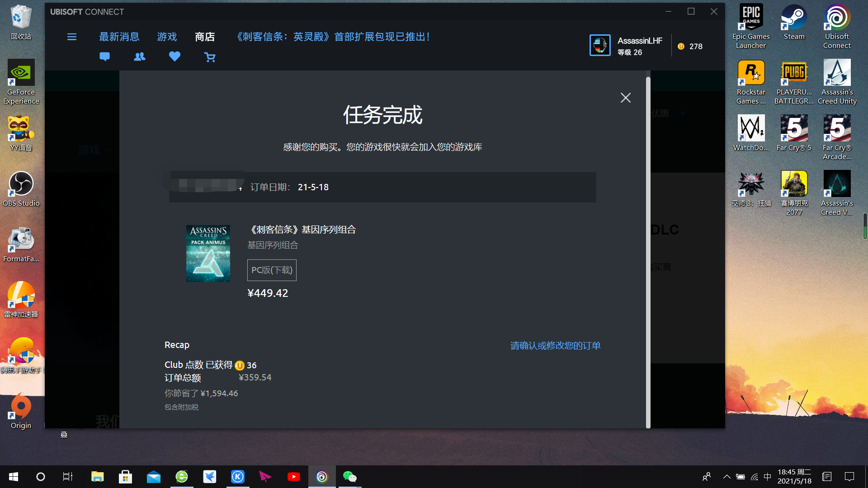Open the Watch Dogs 2 desktop shortcut
Image resolution: width=868 pixels, height=488 pixels.
[751, 134]
